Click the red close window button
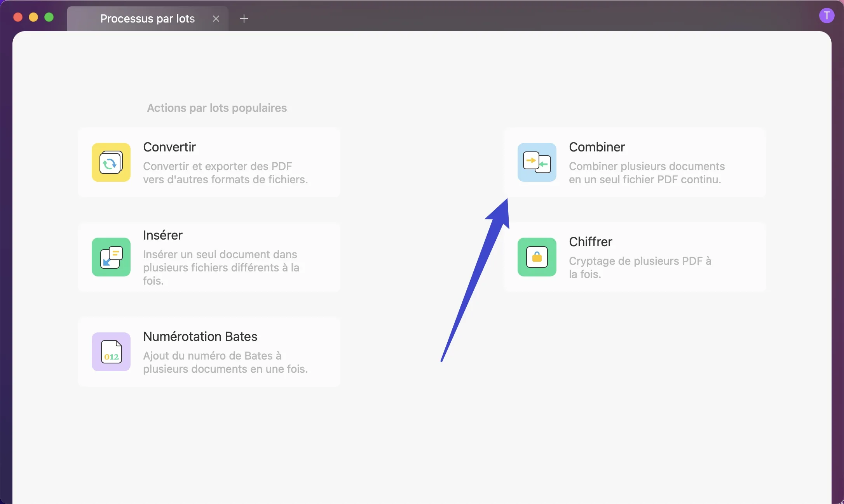Viewport: 844px width, 504px height. click(x=18, y=17)
